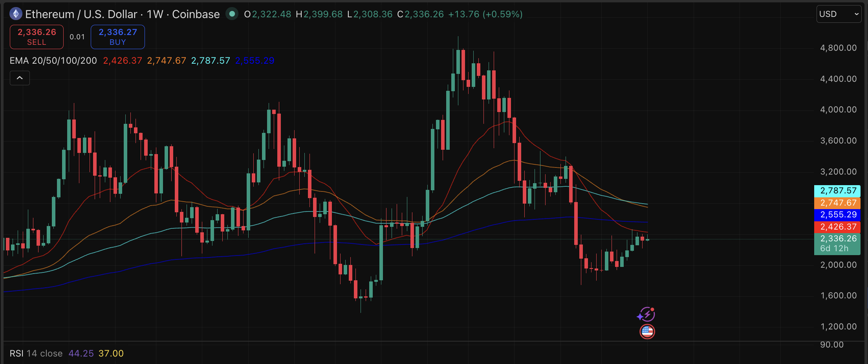Image resolution: width=868 pixels, height=364 pixels.
Task: Click the Ethereum logo icon
Action: point(16,14)
